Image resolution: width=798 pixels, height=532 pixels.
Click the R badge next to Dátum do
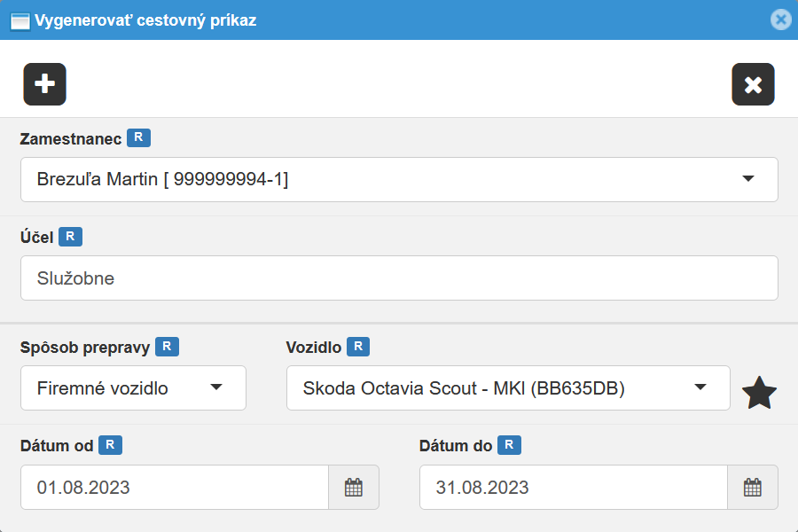click(x=509, y=445)
